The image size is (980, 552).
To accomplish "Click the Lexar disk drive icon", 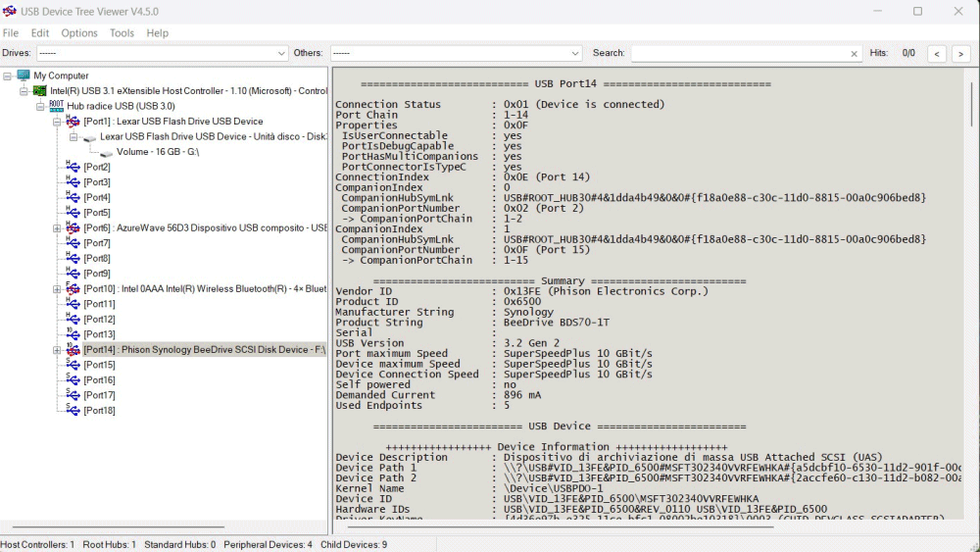I will [x=90, y=137].
